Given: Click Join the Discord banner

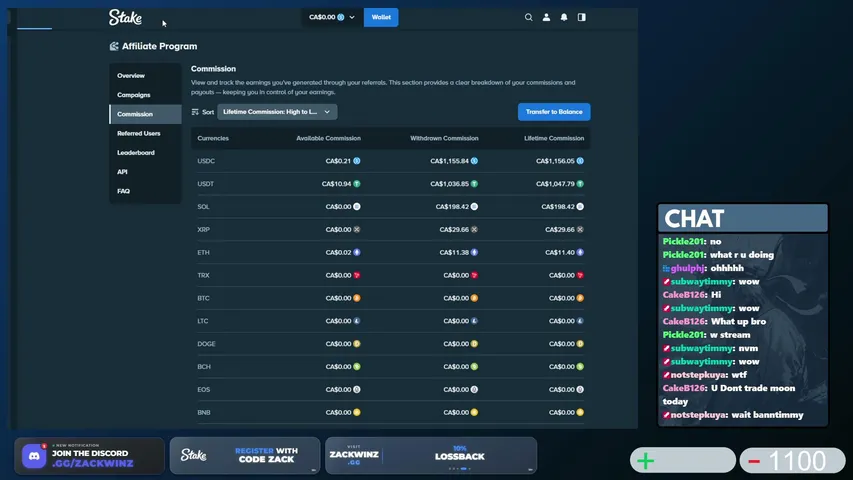Looking at the screenshot, I should 89,456.
